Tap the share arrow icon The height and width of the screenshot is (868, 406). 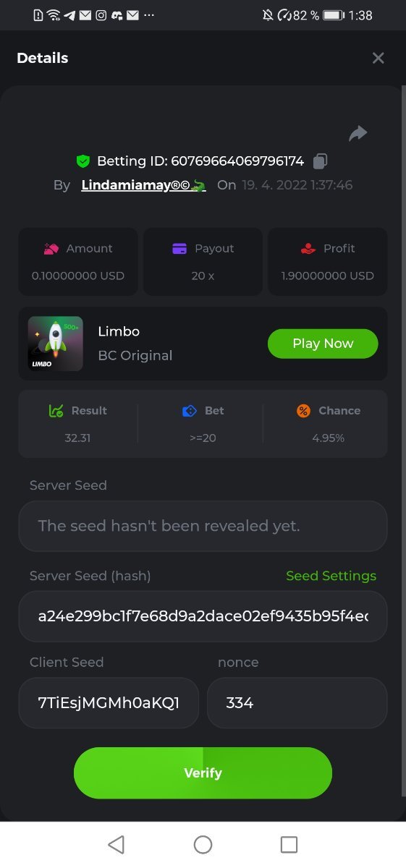coord(358,133)
